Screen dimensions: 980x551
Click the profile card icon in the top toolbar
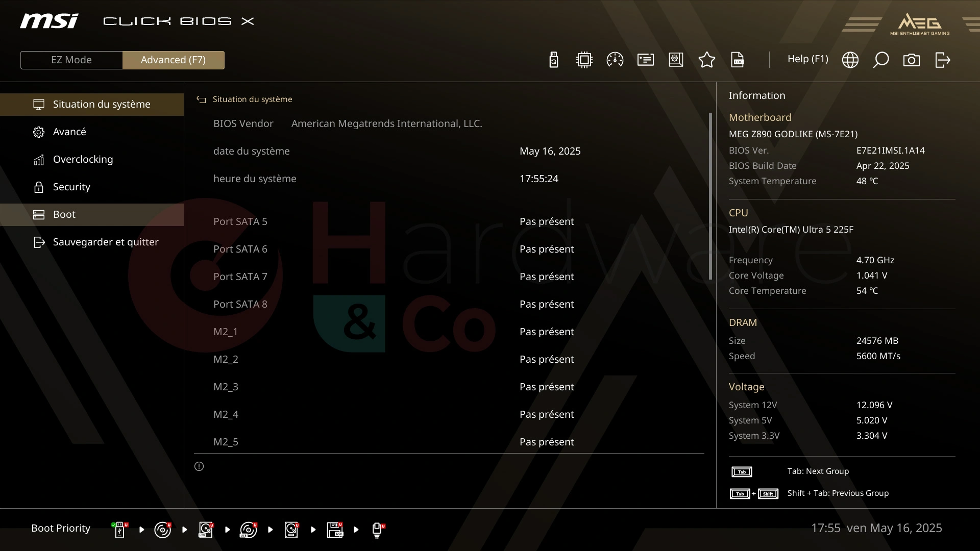click(x=646, y=60)
